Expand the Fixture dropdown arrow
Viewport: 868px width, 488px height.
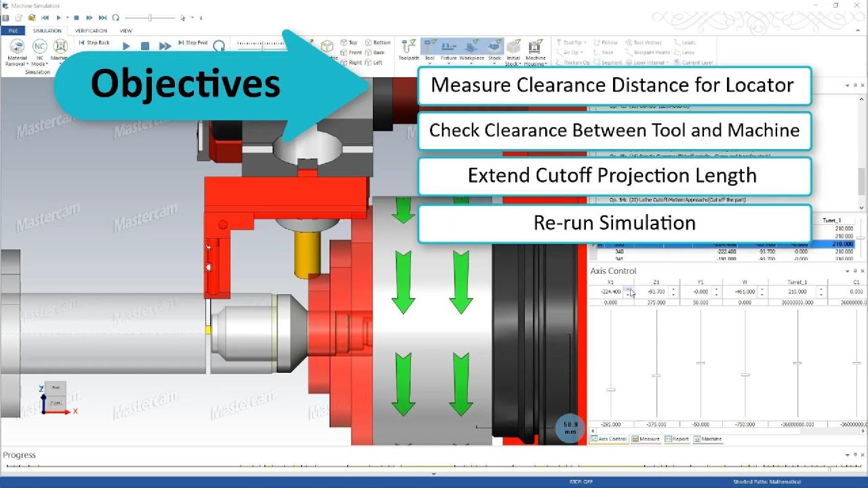pos(449,64)
